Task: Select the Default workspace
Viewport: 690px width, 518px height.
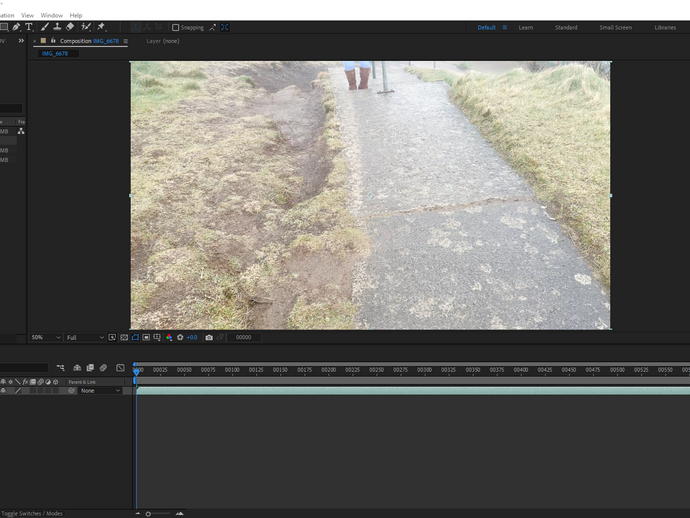Action: tap(486, 27)
